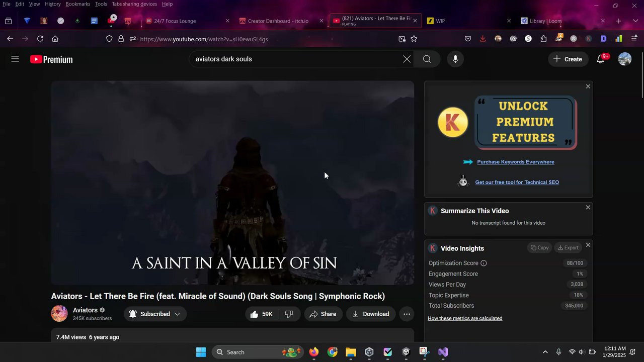Copy the Video Insights data
Viewport: 644px width, 362px height.
[540, 248]
